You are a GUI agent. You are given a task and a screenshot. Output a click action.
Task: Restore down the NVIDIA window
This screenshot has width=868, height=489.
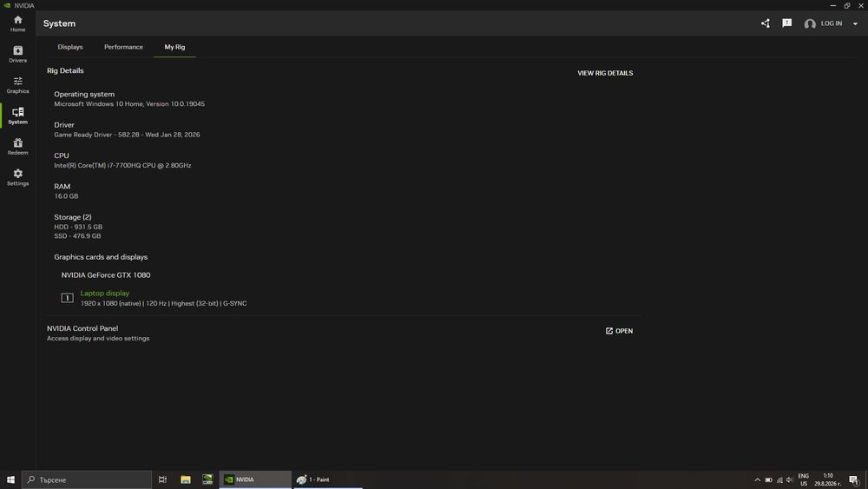(847, 5)
